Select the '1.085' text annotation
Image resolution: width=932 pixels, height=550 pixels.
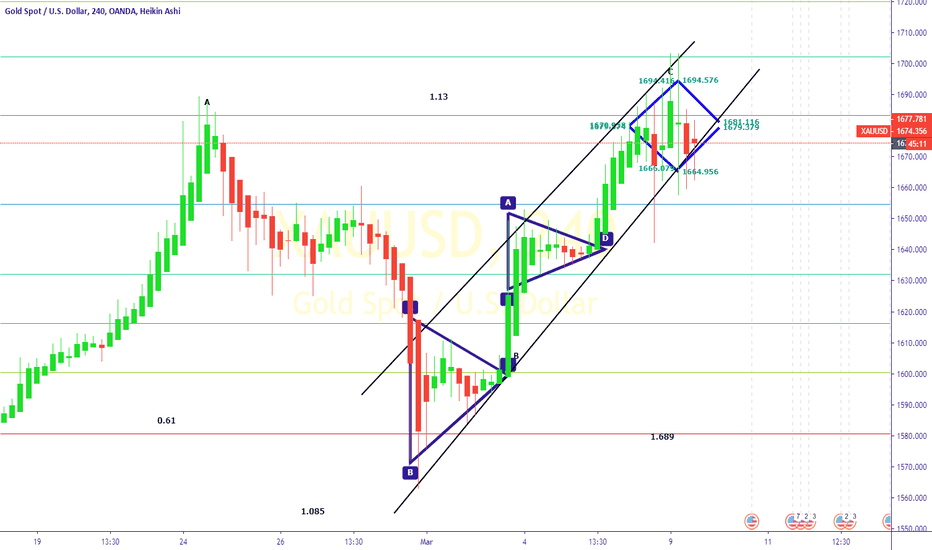point(313,511)
